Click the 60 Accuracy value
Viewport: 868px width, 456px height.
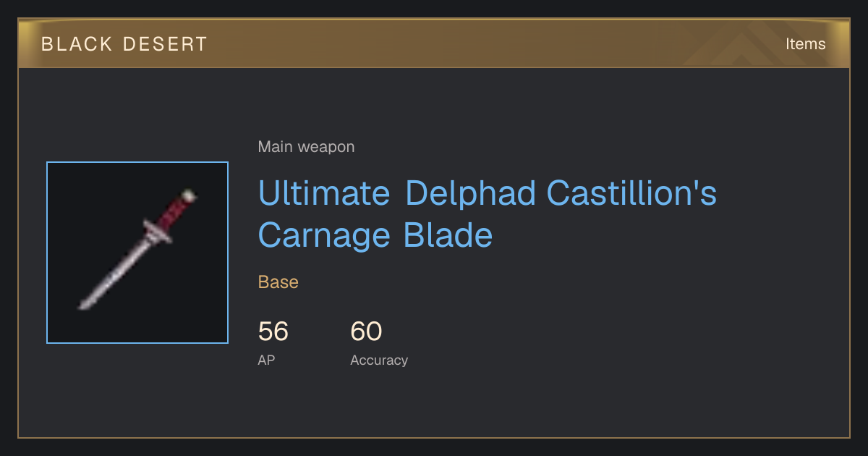[366, 332]
